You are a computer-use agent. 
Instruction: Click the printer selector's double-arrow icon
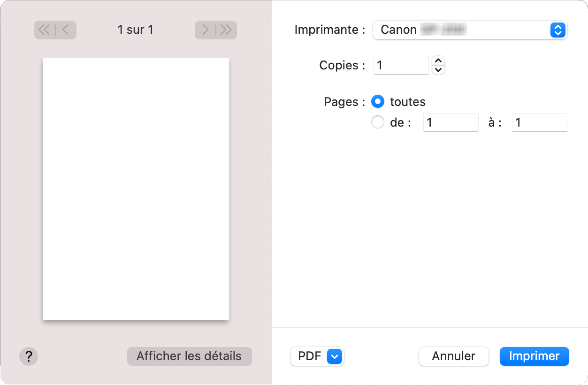(x=557, y=30)
